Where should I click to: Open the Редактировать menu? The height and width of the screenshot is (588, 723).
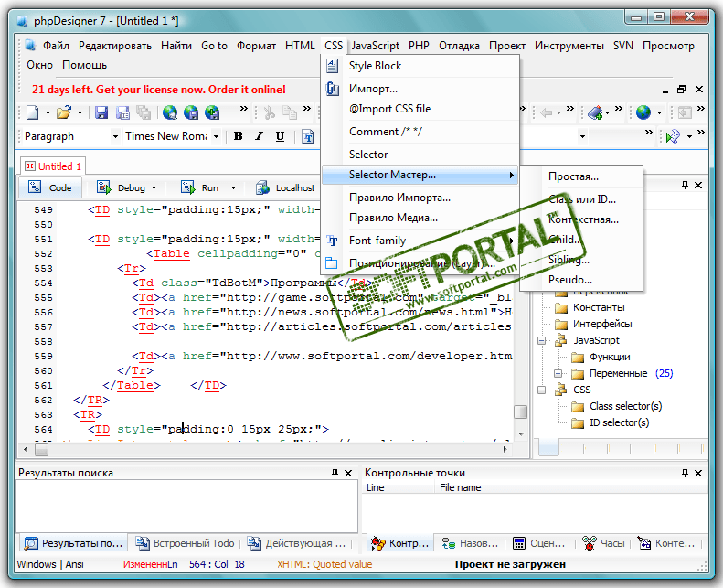coord(115,46)
